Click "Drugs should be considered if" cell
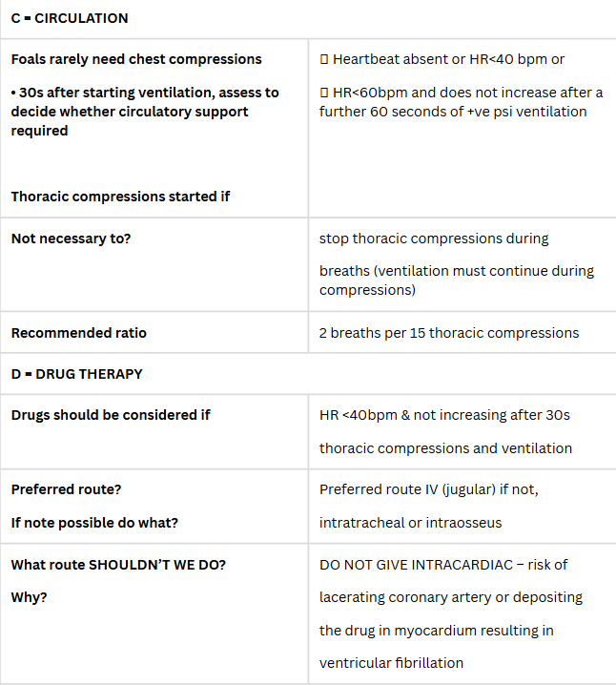Image resolution: width=616 pixels, height=685 pixels. tap(111, 415)
